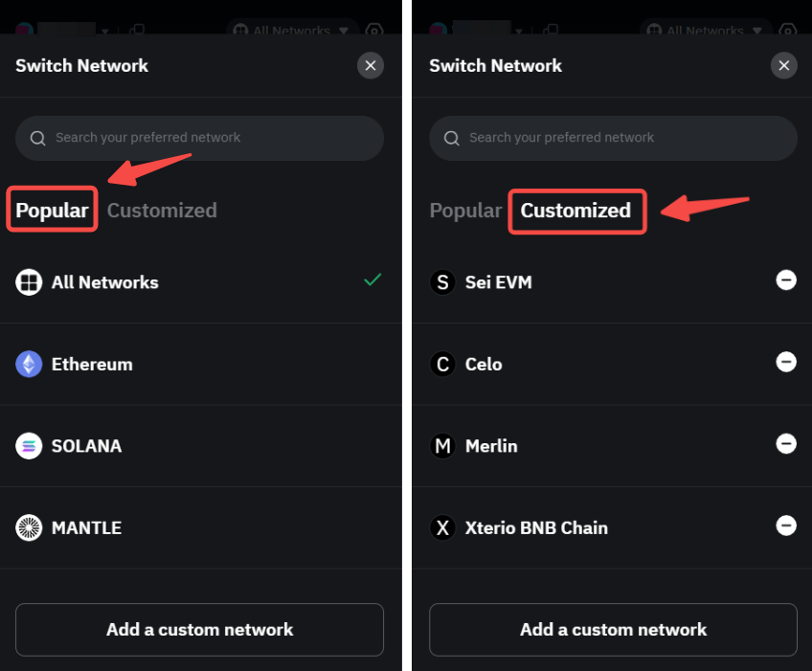This screenshot has width=812, height=671.
Task: Click the Merlin letter icon
Action: [x=442, y=446]
